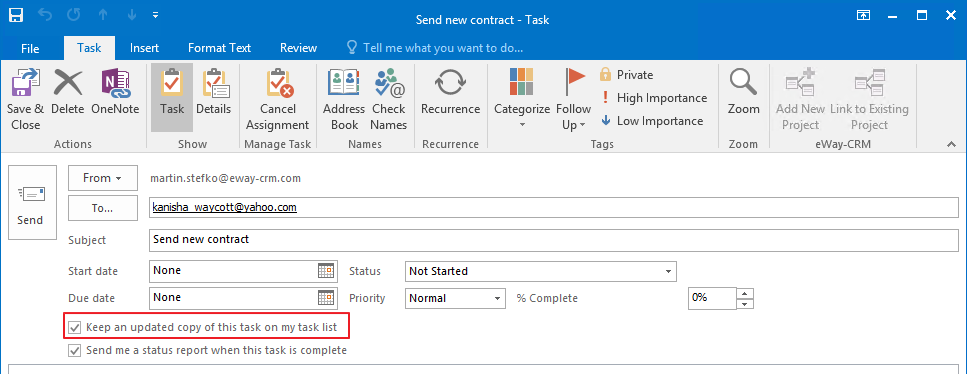Open the From dropdown button
Screen dimensions: 967x374
(102, 178)
